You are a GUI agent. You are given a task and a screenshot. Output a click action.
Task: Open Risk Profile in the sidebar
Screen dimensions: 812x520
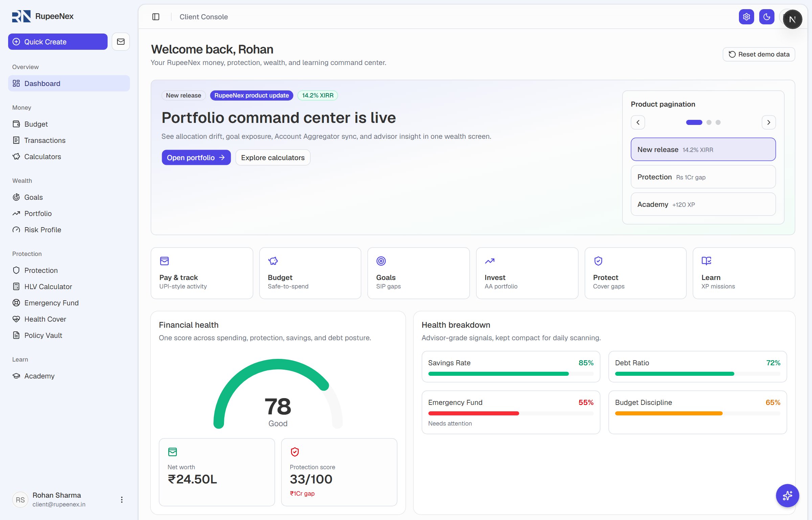pos(69,230)
